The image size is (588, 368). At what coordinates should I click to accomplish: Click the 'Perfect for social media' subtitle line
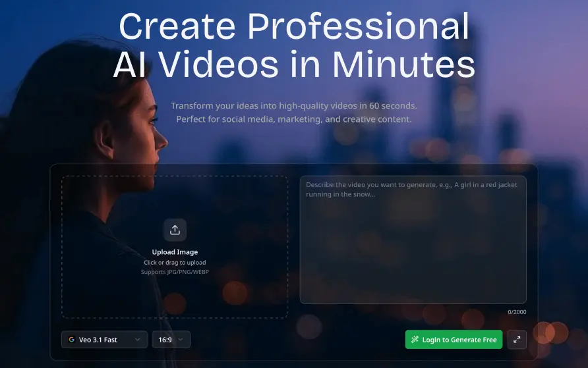tap(294, 119)
